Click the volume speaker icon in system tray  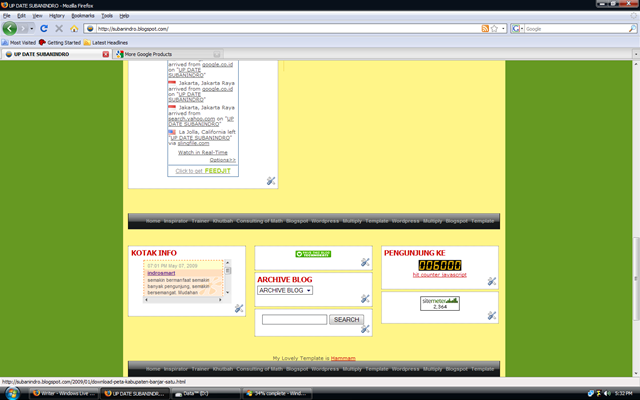click(x=607, y=393)
